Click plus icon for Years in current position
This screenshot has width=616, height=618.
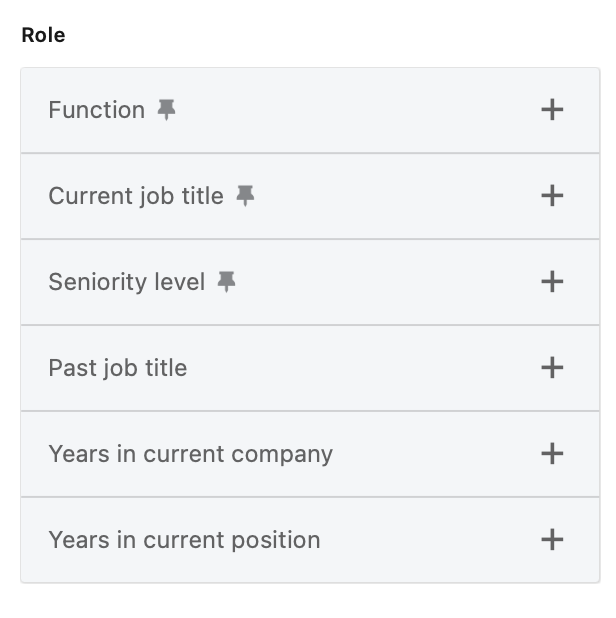(552, 540)
